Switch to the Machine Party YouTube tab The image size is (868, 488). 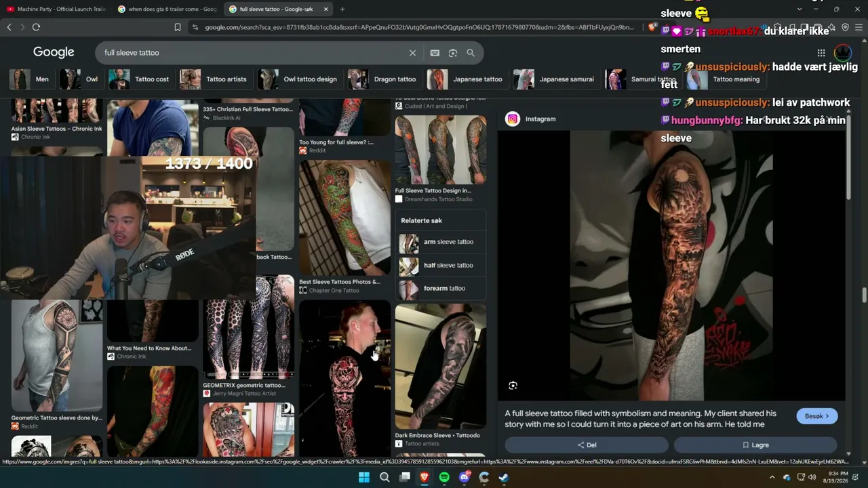coord(56,9)
